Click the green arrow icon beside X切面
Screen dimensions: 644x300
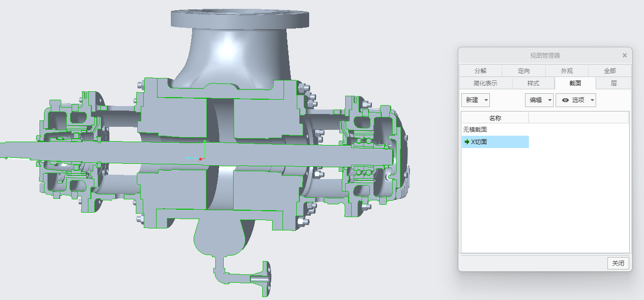pos(467,142)
